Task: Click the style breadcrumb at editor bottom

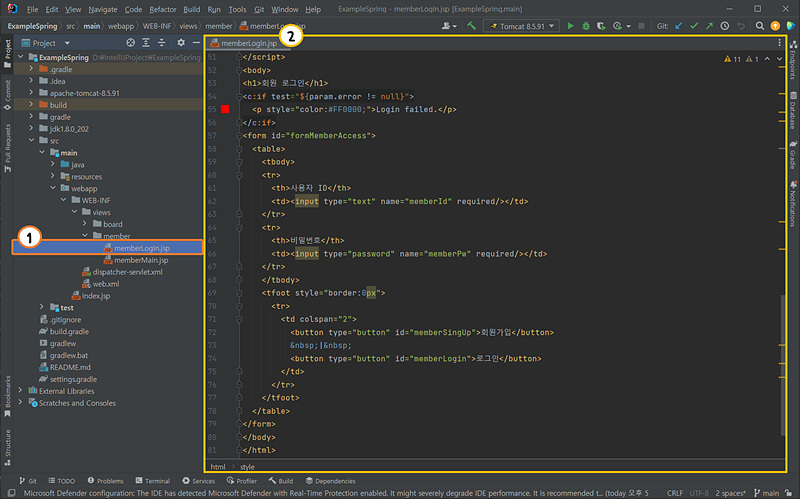Action: pos(247,466)
